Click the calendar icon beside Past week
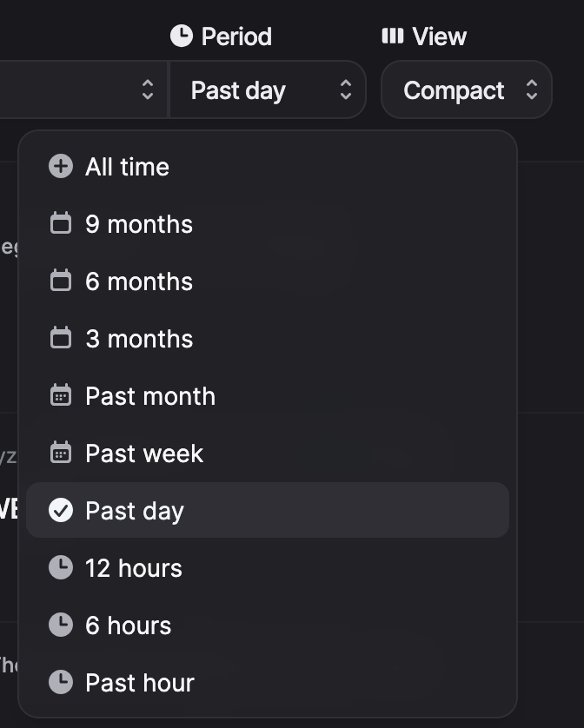 coord(60,453)
